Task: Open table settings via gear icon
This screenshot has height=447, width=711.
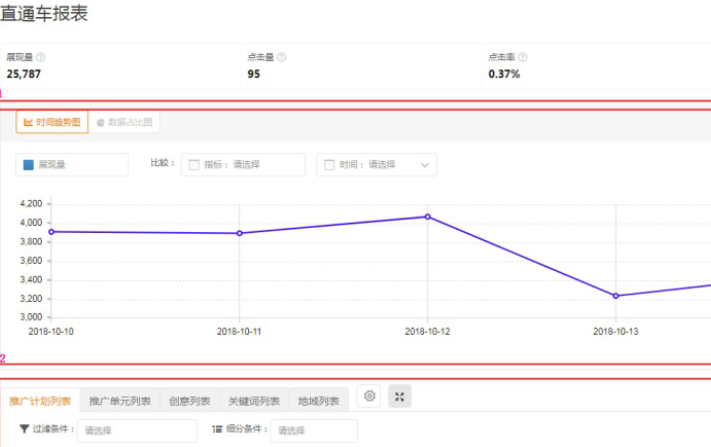Action: [370, 397]
